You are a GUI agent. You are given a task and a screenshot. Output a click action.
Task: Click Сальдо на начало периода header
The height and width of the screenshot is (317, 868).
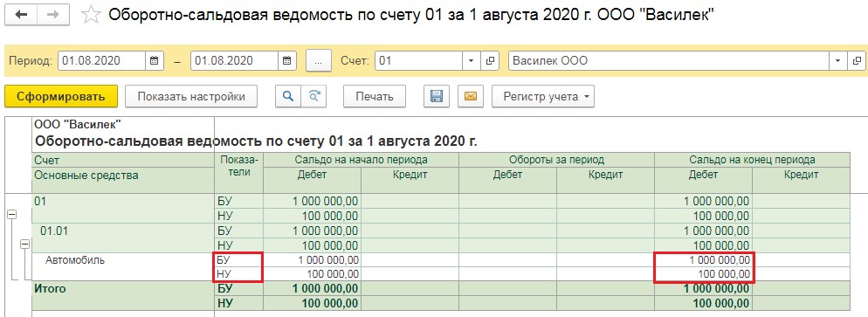coord(361,160)
